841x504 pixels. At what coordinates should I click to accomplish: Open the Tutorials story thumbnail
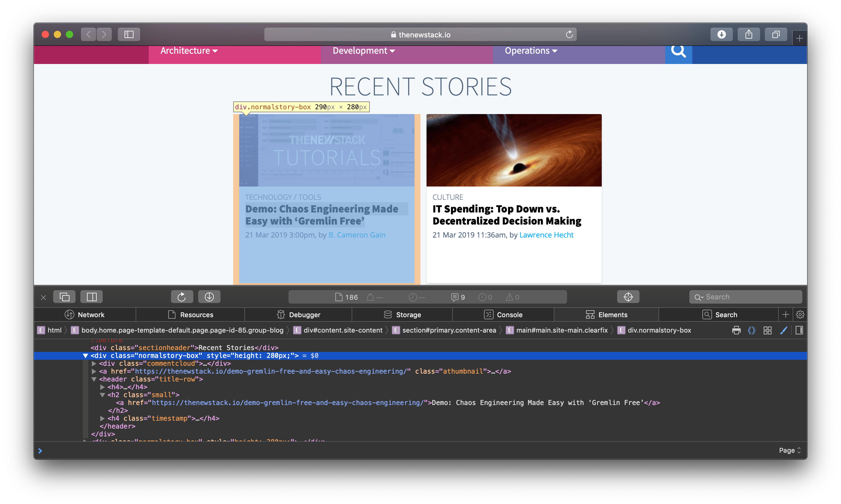click(x=327, y=150)
